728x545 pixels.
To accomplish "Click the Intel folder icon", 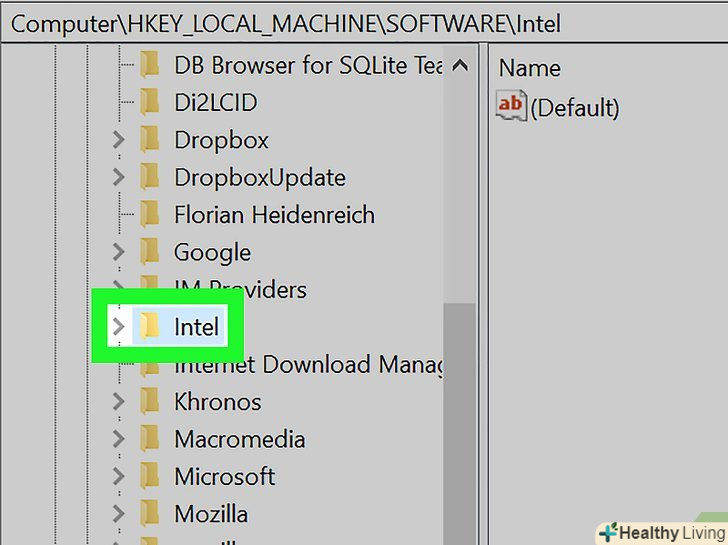I will 150,326.
